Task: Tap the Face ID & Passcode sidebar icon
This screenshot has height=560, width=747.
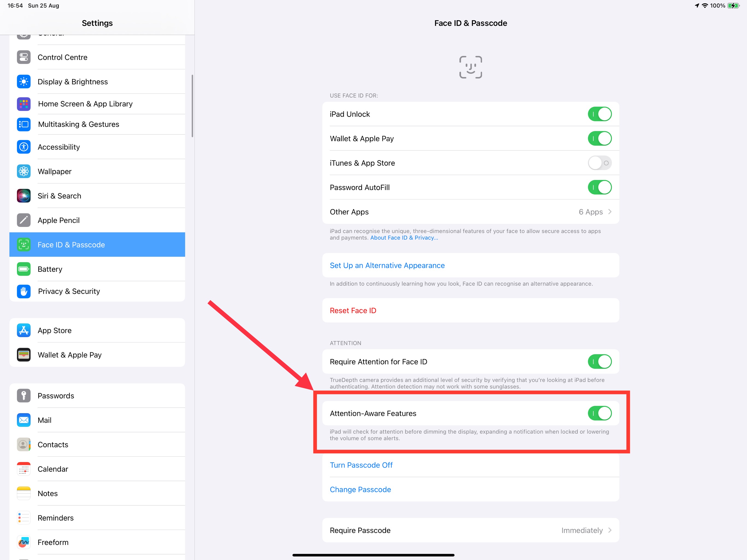Action: click(24, 244)
